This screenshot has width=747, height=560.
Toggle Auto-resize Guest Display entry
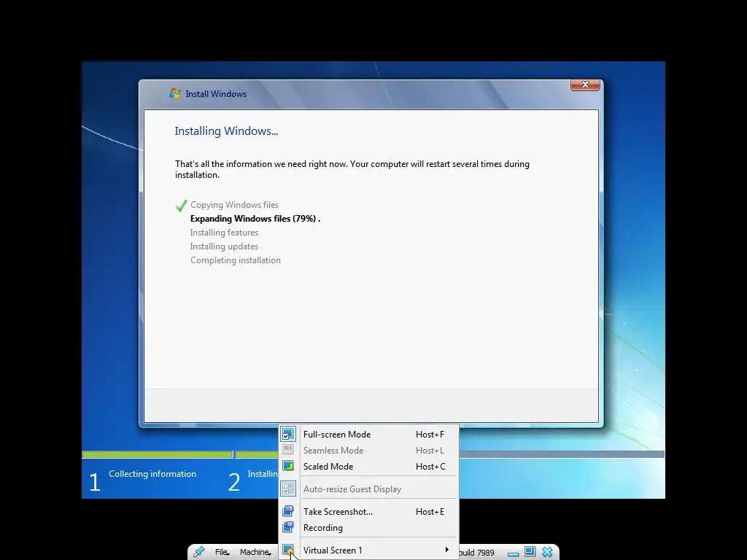(x=368, y=489)
